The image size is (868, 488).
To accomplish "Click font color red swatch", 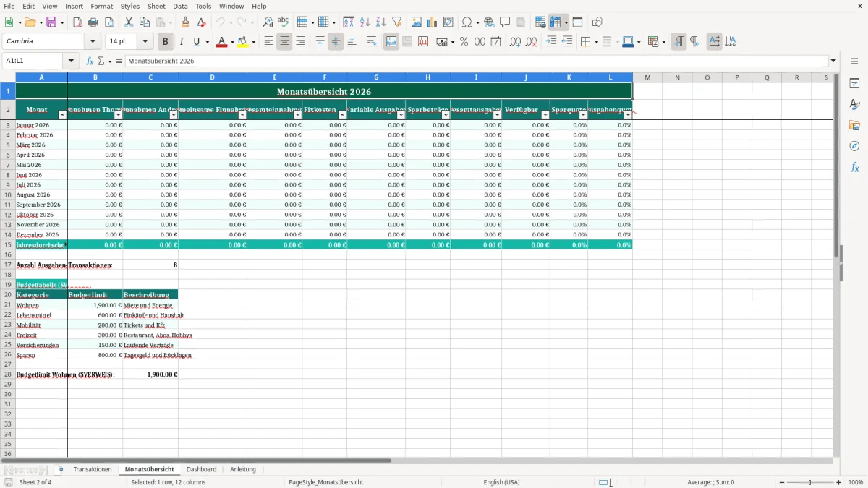I will coord(221,42).
